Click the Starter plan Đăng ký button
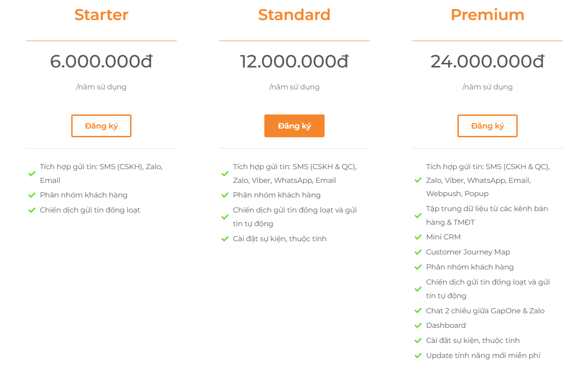This screenshot has width=588, height=373. pyautogui.click(x=101, y=126)
